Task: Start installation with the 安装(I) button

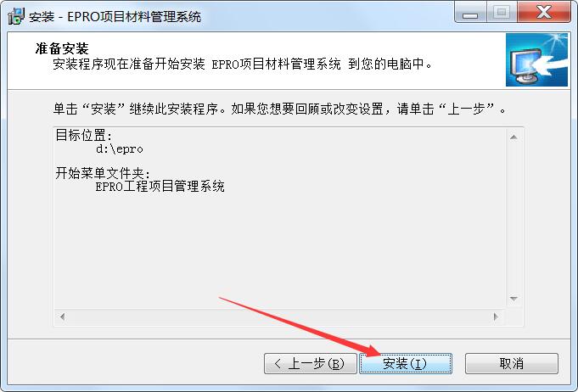Action: (406, 364)
